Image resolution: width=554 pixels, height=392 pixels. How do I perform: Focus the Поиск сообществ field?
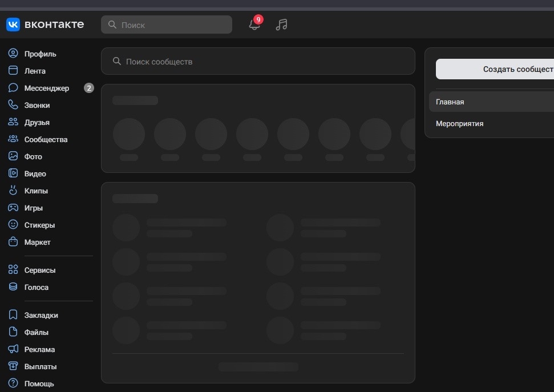pyautogui.click(x=258, y=61)
